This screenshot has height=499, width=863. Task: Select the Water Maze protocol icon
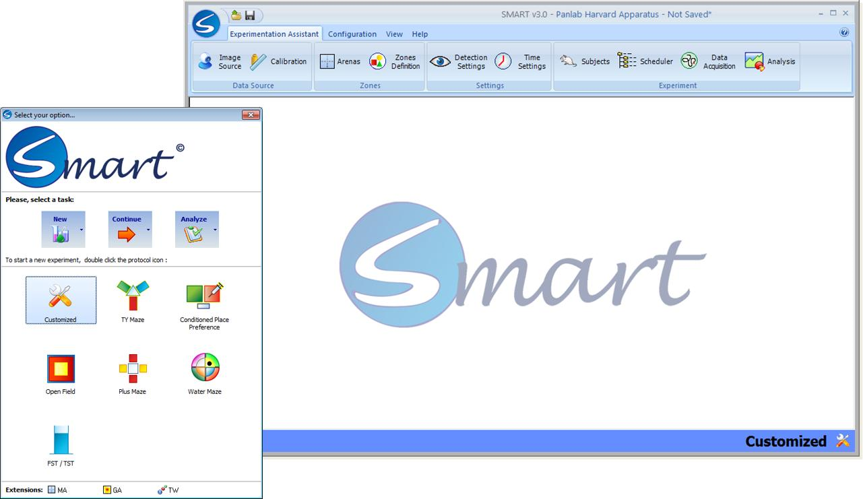[205, 375]
